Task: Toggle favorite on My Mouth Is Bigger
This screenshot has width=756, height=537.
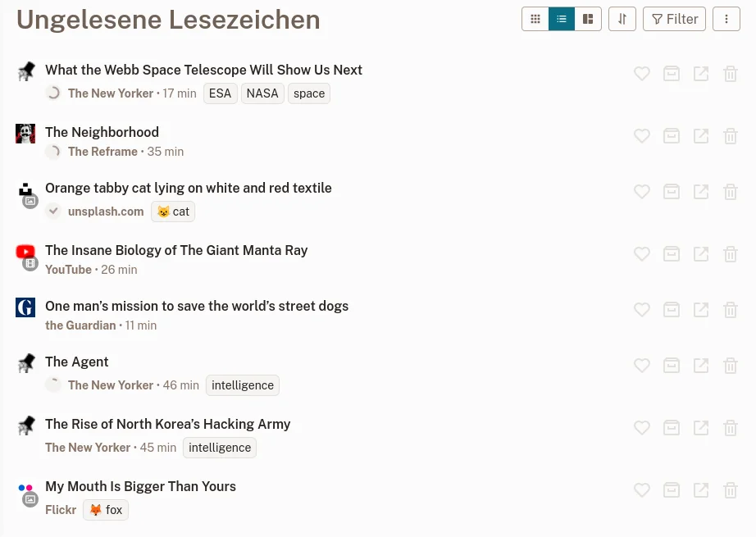Action: [x=642, y=490]
